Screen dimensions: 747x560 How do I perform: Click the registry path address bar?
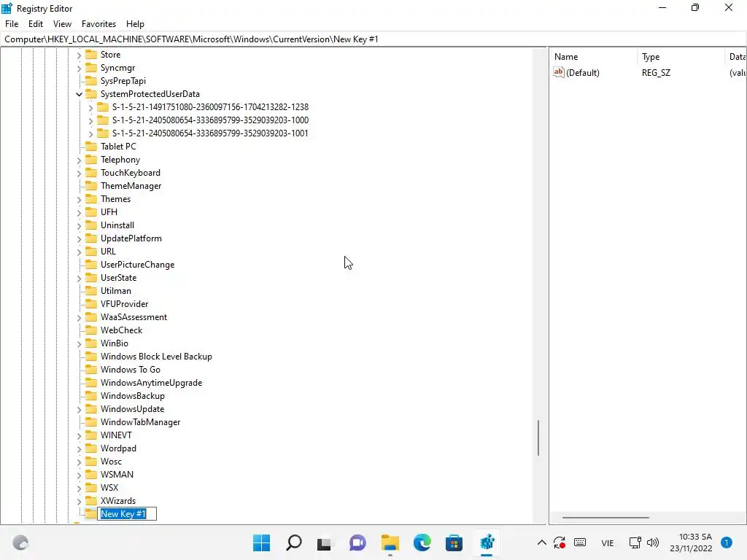(x=373, y=39)
